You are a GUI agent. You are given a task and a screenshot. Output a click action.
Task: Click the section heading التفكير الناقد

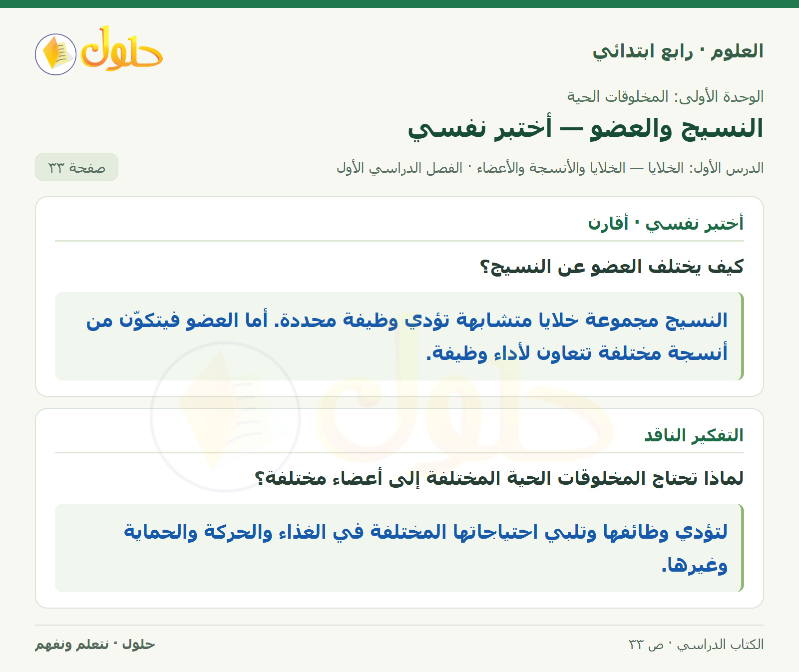(x=694, y=435)
